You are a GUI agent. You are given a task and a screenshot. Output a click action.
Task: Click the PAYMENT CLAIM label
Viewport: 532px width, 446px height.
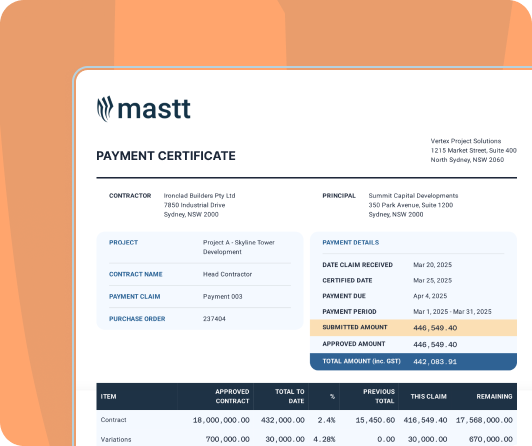[135, 296]
